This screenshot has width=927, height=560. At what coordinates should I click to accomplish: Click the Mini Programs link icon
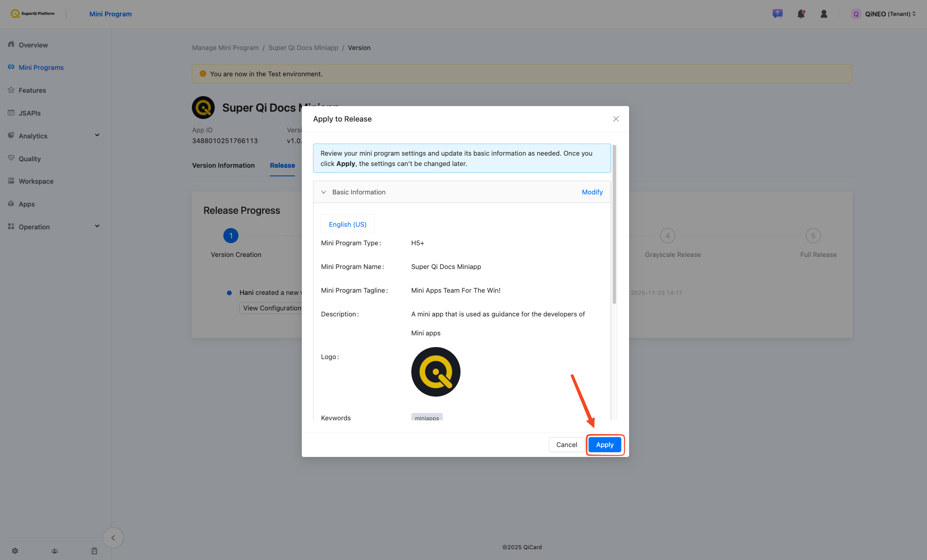pyautogui.click(x=11, y=67)
